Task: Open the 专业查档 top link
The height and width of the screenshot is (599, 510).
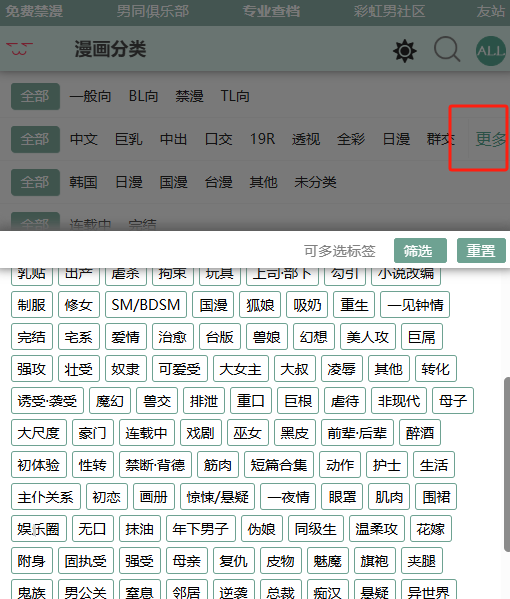Action: [271, 11]
